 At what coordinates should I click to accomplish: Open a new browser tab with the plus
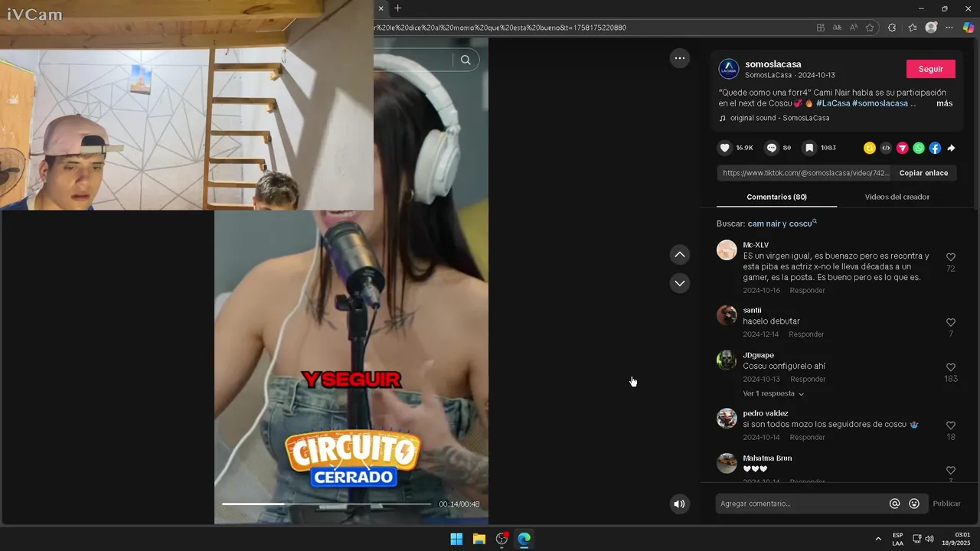(397, 8)
